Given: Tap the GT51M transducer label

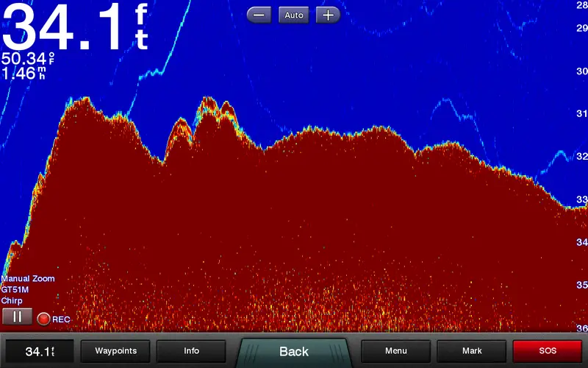Looking at the screenshot, I should pyautogui.click(x=17, y=290).
